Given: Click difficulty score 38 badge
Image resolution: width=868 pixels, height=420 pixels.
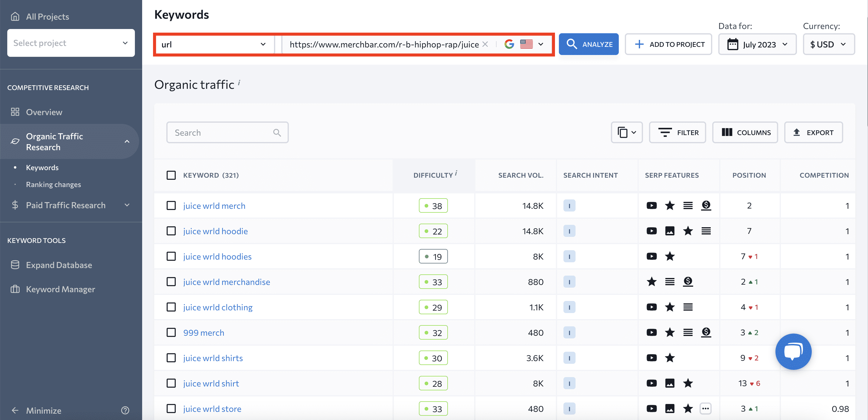Looking at the screenshot, I should click(433, 205).
